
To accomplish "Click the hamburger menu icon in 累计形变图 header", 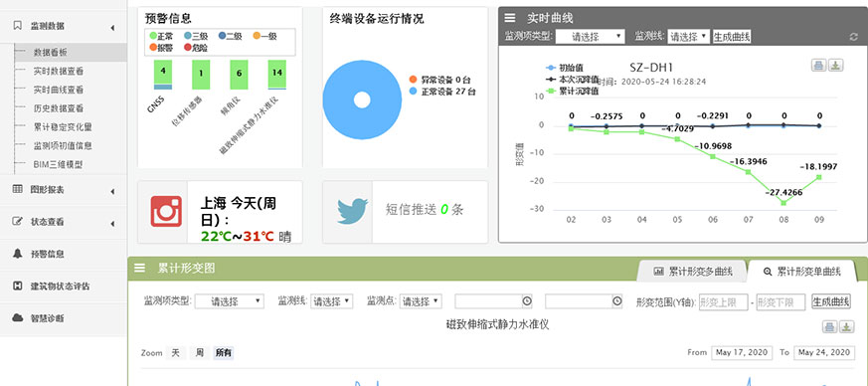I will click(140, 269).
